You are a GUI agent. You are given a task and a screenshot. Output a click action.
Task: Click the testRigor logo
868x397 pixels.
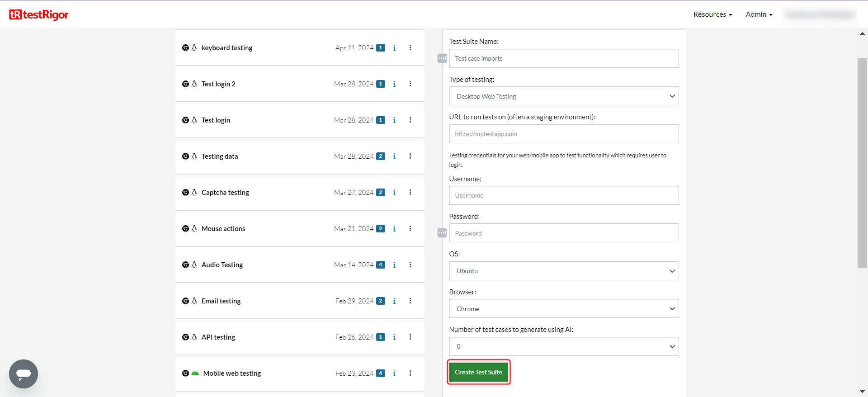(x=39, y=14)
